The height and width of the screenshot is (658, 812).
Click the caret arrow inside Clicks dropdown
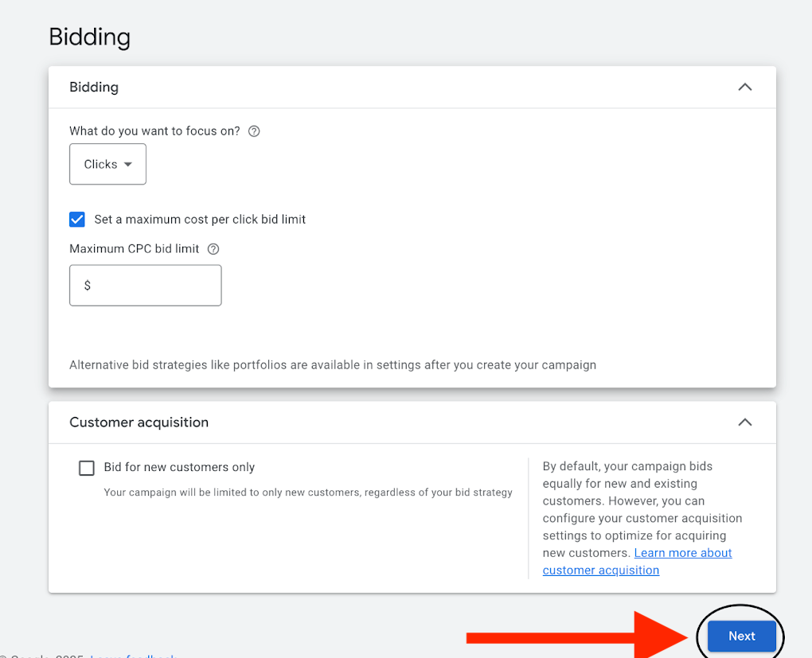pos(127,165)
